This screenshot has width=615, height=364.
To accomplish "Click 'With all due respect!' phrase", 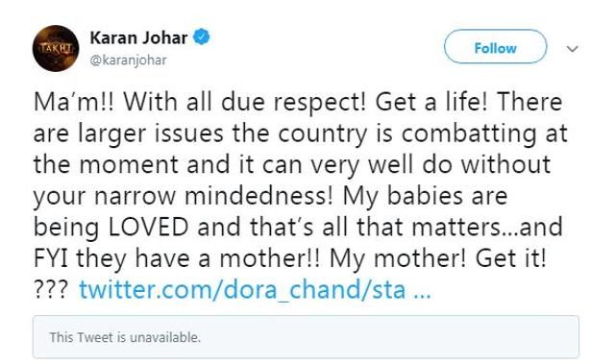I will (x=244, y=103).
